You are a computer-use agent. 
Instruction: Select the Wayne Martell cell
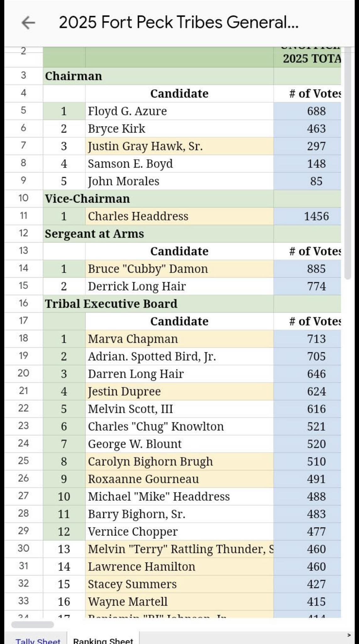179,602
